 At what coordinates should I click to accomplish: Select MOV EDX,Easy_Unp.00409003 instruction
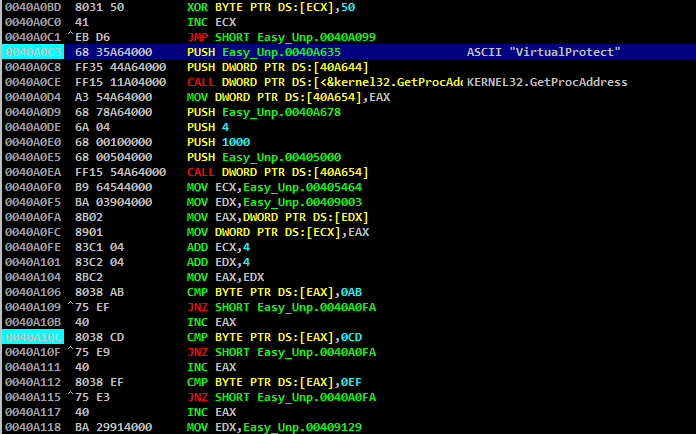(274, 202)
